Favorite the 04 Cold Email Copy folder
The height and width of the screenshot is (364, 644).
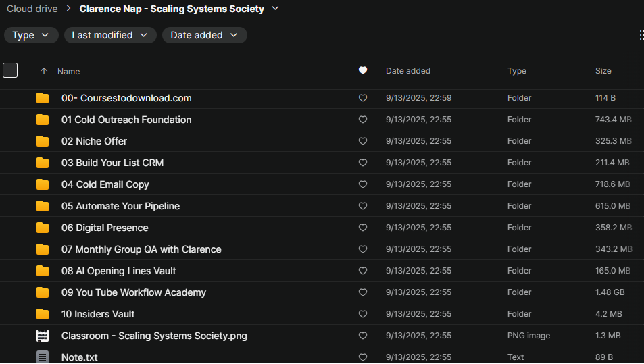(x=363, y=184)
